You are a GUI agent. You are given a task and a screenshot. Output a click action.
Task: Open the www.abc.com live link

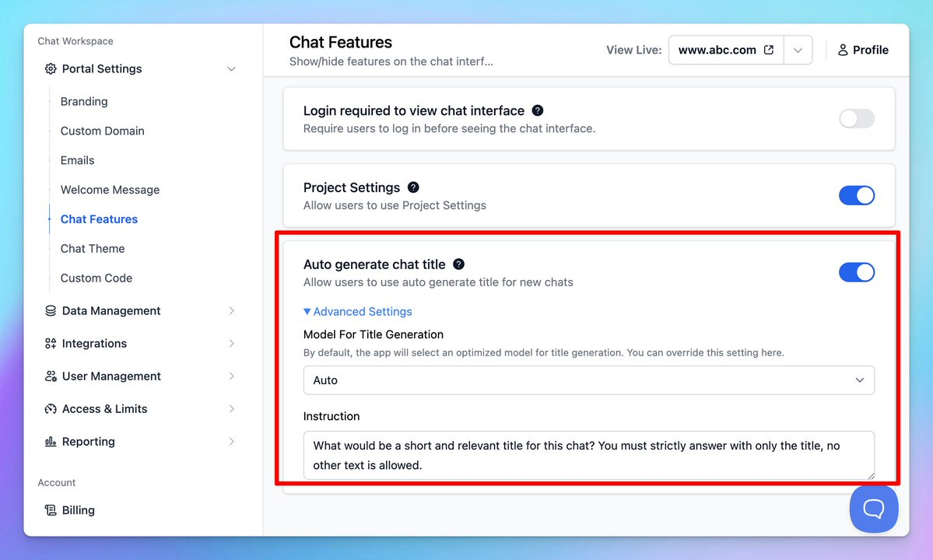point(725,50)
